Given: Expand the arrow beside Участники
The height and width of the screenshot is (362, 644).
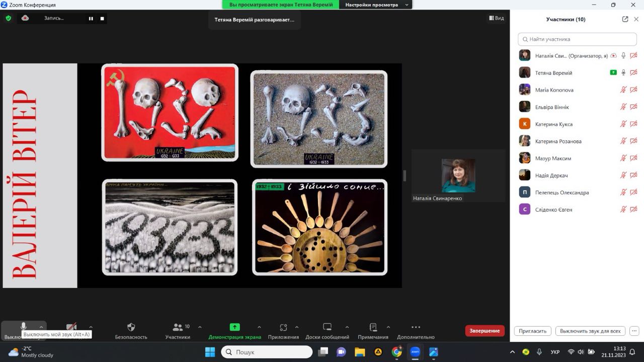Looking at the screenshot, I should click(200, 327).
